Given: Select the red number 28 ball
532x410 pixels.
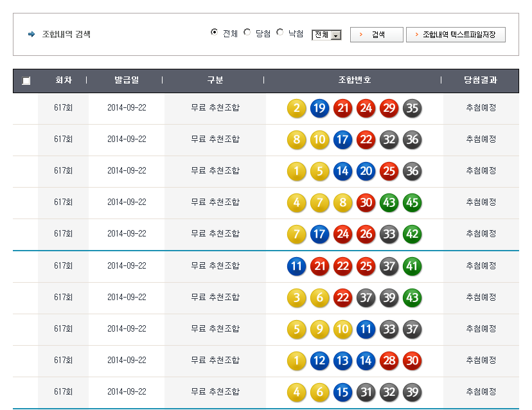Looking at the screenshot, I should pyautogui.click(x=389, y=361).
